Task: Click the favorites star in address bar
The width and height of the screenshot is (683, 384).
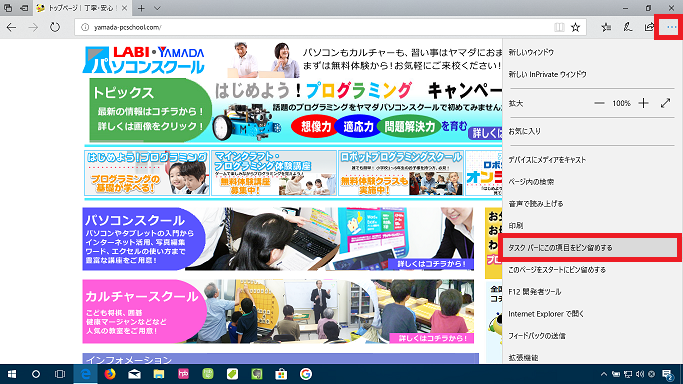Action: [x=575, y=27]
